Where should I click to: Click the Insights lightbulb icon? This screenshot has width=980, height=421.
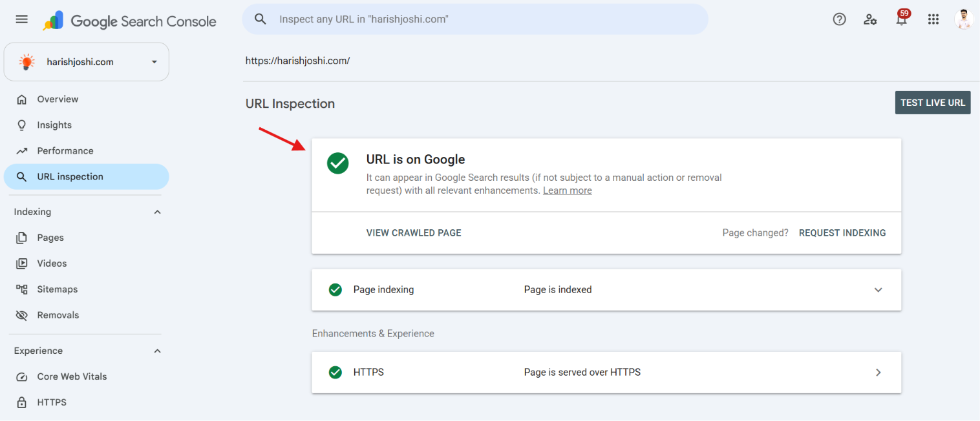click(x=22, y=125)
